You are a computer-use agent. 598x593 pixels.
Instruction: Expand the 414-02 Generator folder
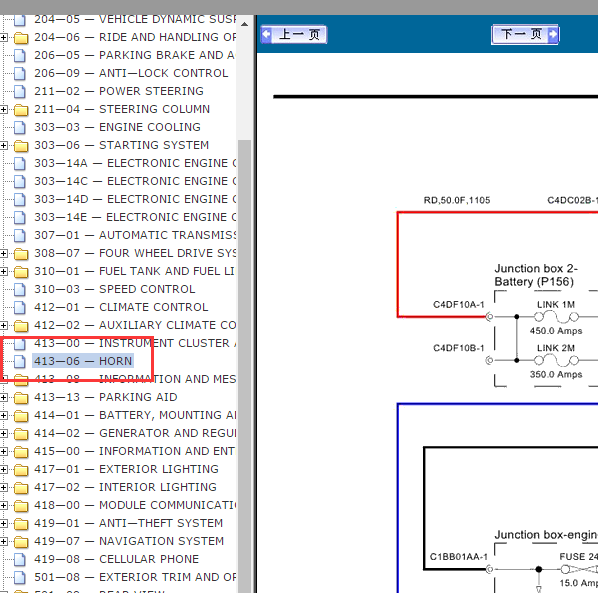tap(3, 433)
